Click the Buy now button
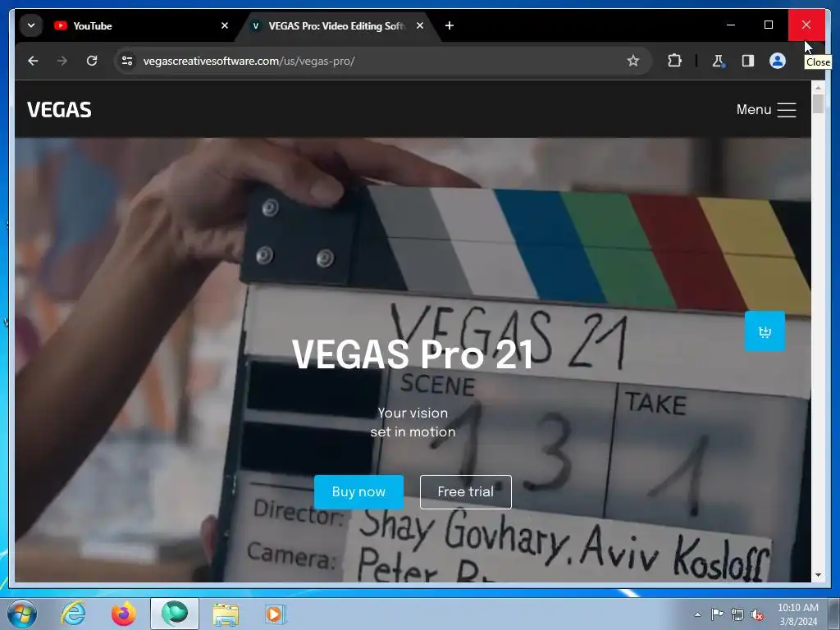This screenshot has height=630, width=840. [x=358, y=492]
